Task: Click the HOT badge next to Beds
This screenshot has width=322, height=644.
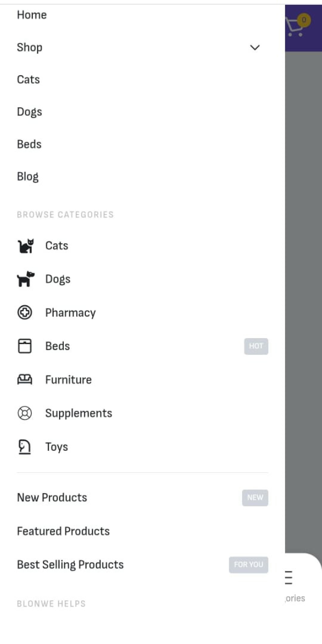Action: click(256, 346)
